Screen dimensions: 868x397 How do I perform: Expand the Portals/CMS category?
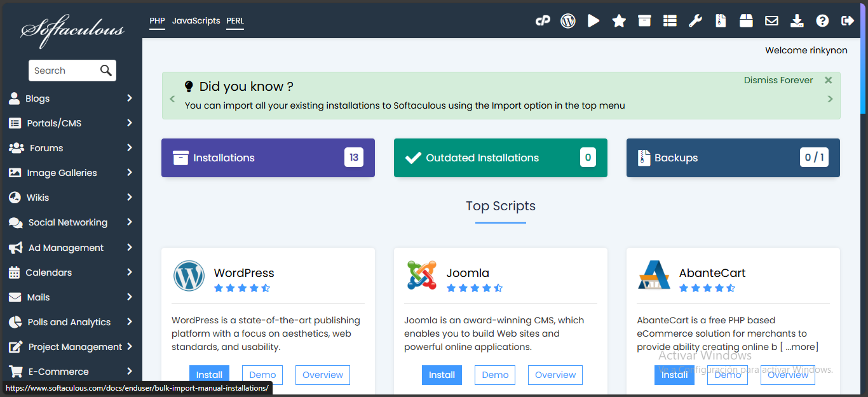pos(71,123)
